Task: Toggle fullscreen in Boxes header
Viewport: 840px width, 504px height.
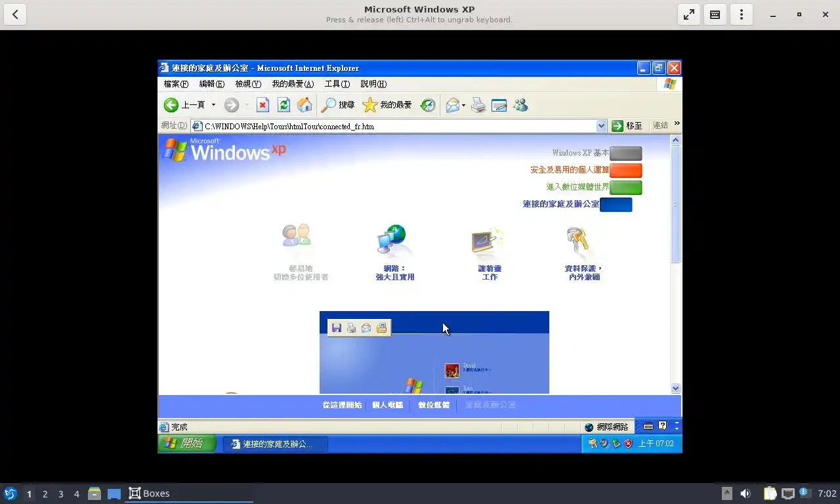Action: 689,14
